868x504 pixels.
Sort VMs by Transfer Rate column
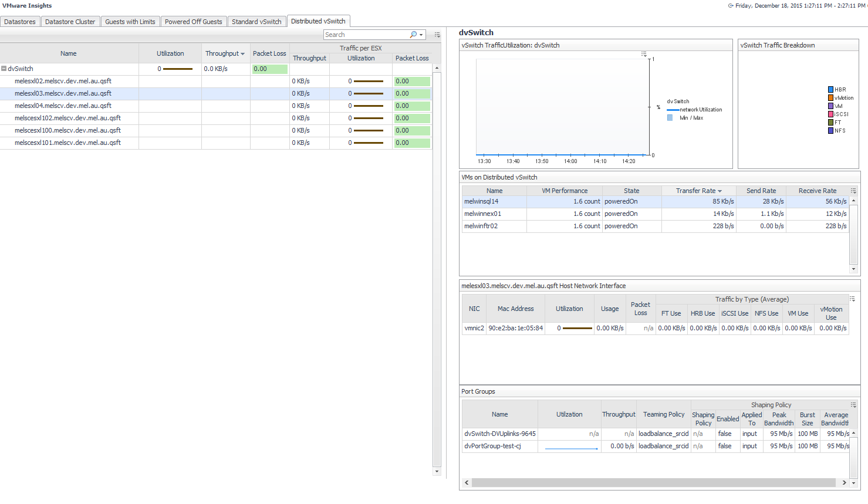pyautogui.click(x=699, y=191)
